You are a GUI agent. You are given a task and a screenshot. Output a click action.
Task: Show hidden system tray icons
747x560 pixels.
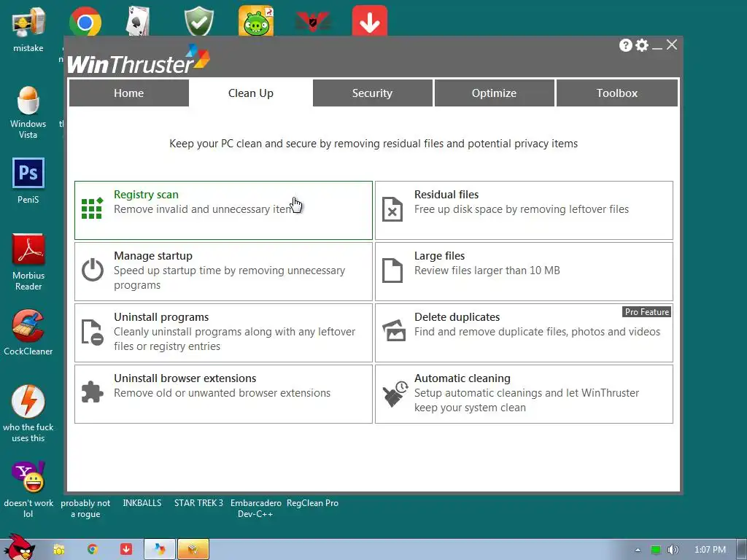[638, 550]
